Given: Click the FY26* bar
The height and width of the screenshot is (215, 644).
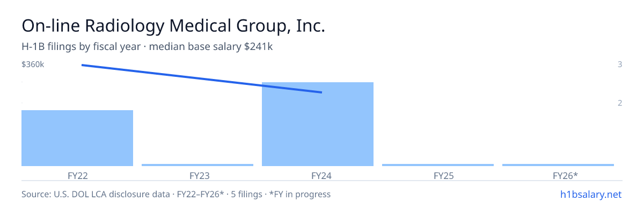Looking at the screenshot, I should [558, 165].
